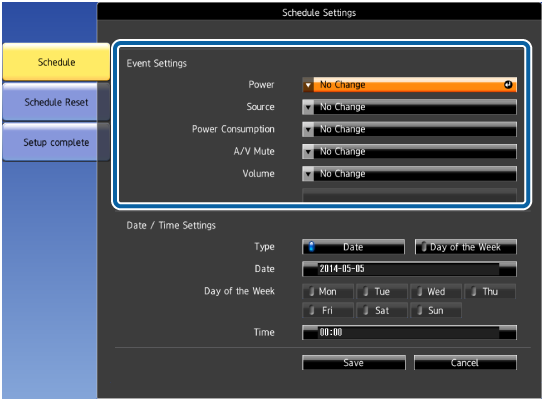Select the Setup complete menu item
Viewport: 544px width, 400px height.
tap(56, 143)
